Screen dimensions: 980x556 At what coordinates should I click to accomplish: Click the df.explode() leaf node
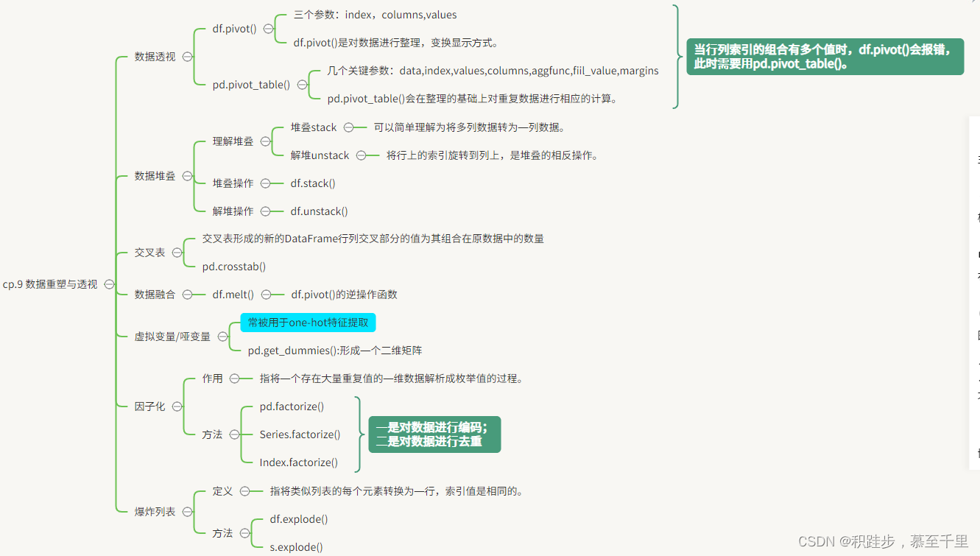299,519
